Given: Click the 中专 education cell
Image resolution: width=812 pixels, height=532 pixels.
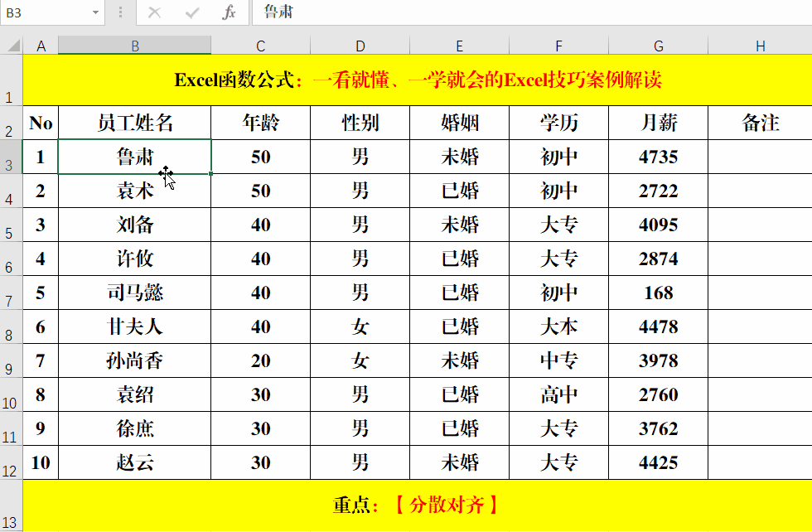Looking at the screenshot, I should click(x=558, y=360).
